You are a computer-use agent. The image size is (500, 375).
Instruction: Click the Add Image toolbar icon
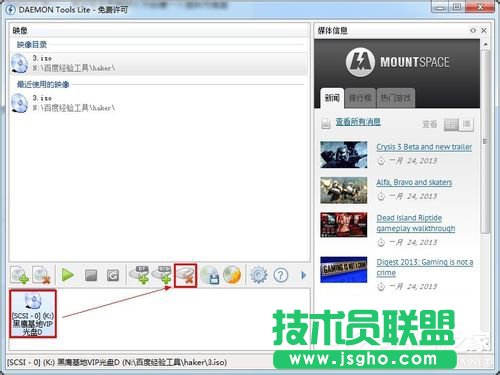(20, 275)
